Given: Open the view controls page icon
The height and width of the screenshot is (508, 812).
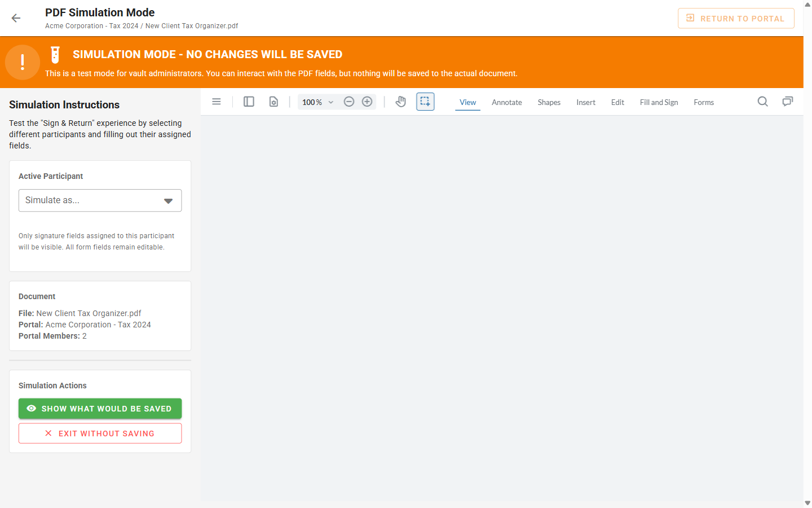Looking at the screenshot, I should click(x=273, y=102).
